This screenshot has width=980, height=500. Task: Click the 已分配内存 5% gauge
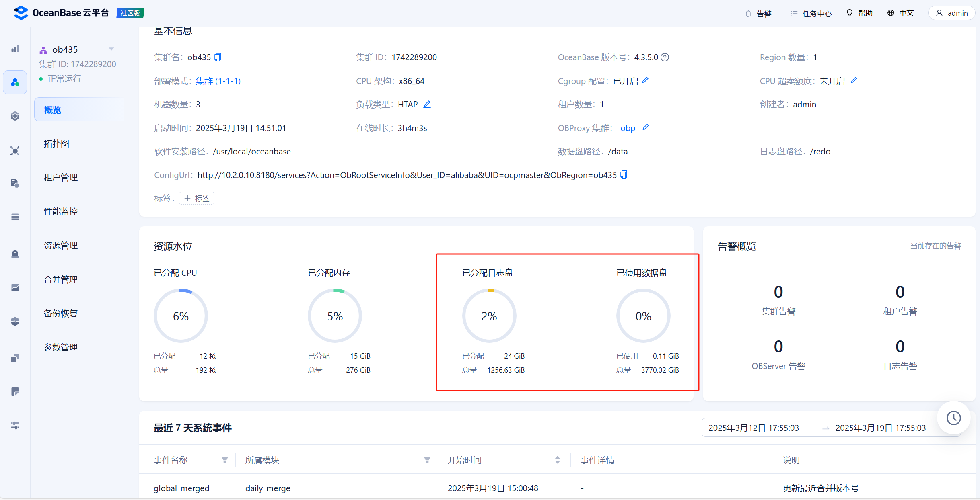335,316
